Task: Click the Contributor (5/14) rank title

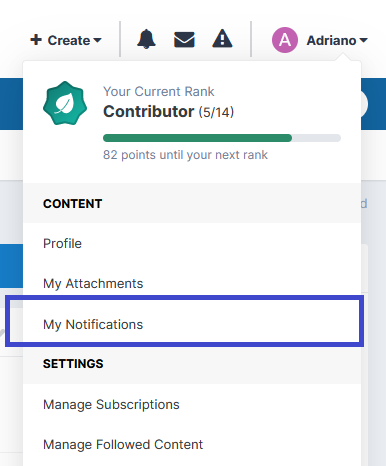Action: point(168,111)
